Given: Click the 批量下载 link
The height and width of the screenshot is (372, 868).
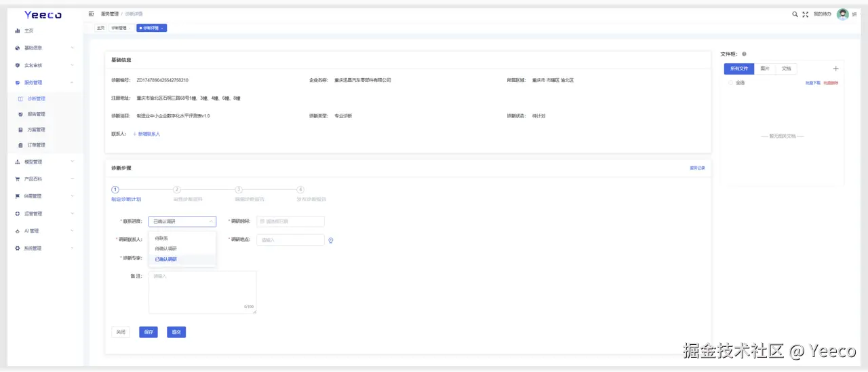Looking at the screenshot, I should coord(812,83).
